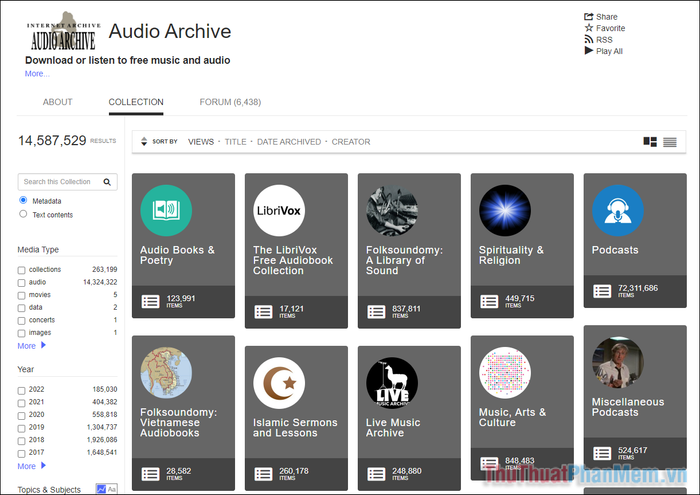Click the Share icon
Screen dimensions: 700x495
point(588,17)
